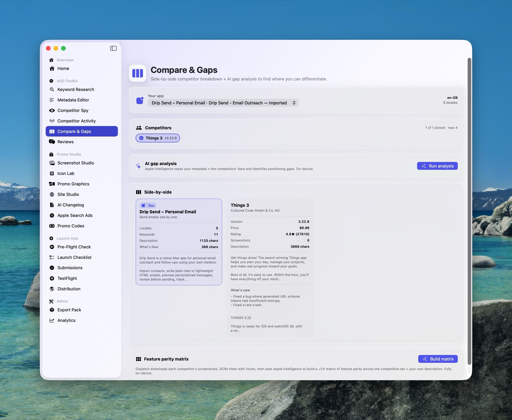Click the vertical scrollbar of main panel

point(469,211)
